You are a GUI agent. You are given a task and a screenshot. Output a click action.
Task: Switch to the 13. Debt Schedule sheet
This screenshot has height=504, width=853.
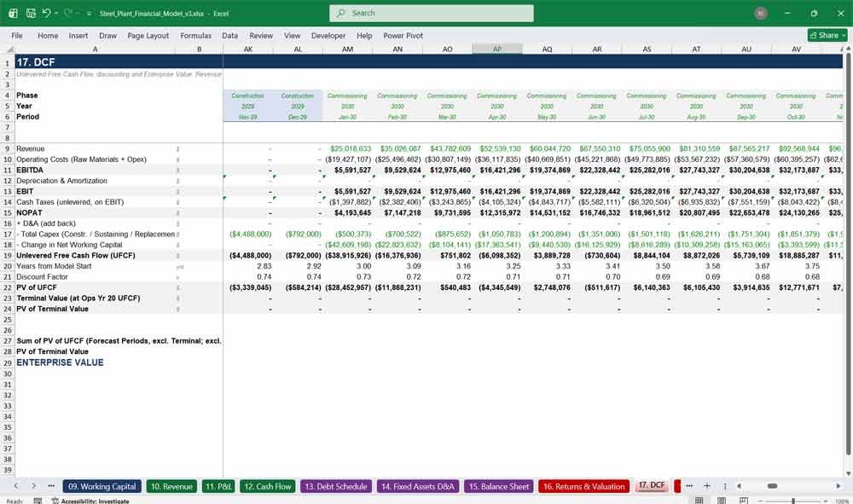[335, 487]
